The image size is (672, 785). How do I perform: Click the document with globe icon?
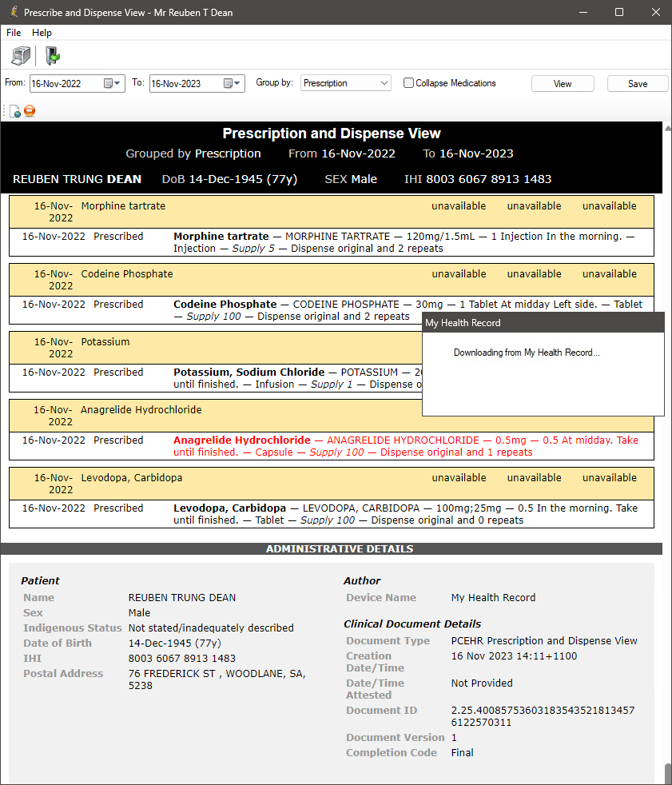pos(15,111)
